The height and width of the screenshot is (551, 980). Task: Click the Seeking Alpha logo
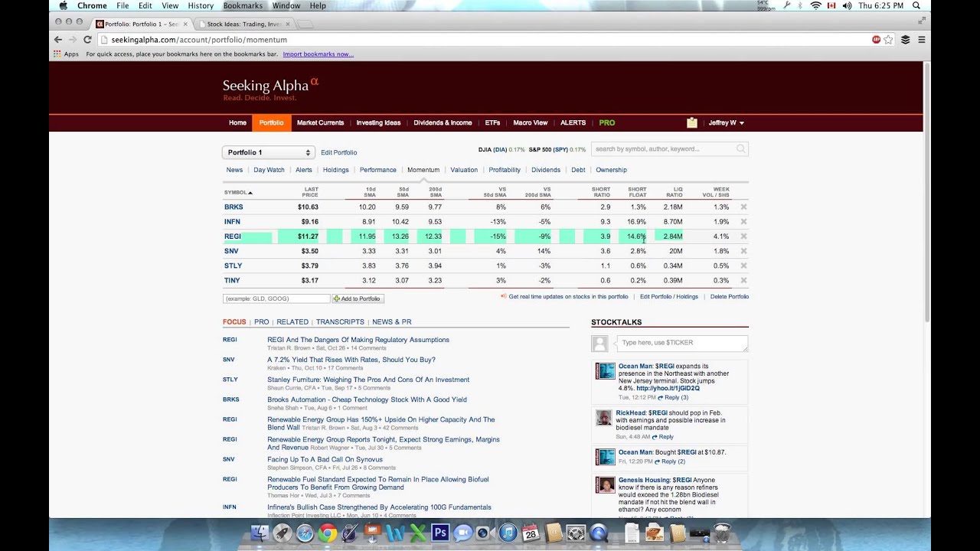[270, 89]
